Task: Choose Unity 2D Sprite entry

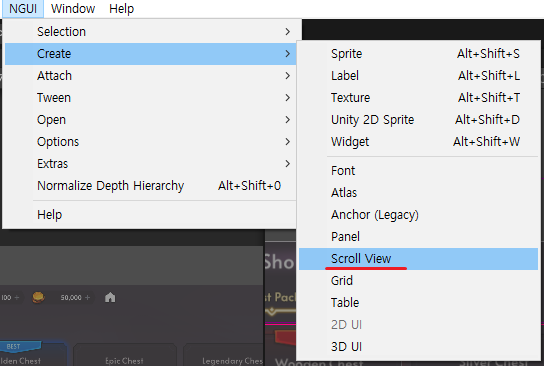Action: pos(418,120)
